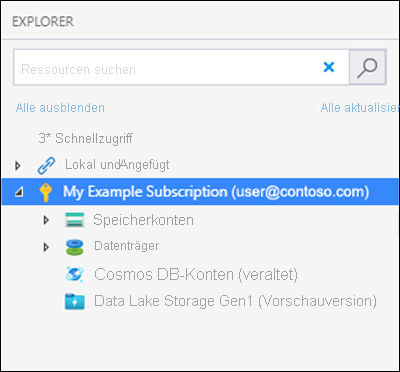
Task: Select the Schnellzugriff tree item
Action: 85,138
